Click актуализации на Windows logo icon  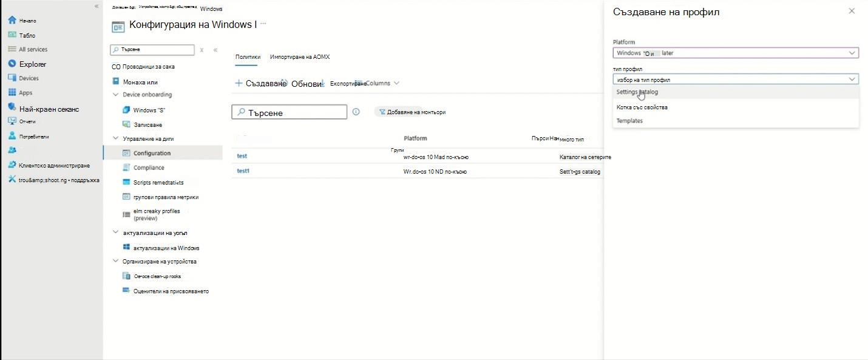click(126, 248)
